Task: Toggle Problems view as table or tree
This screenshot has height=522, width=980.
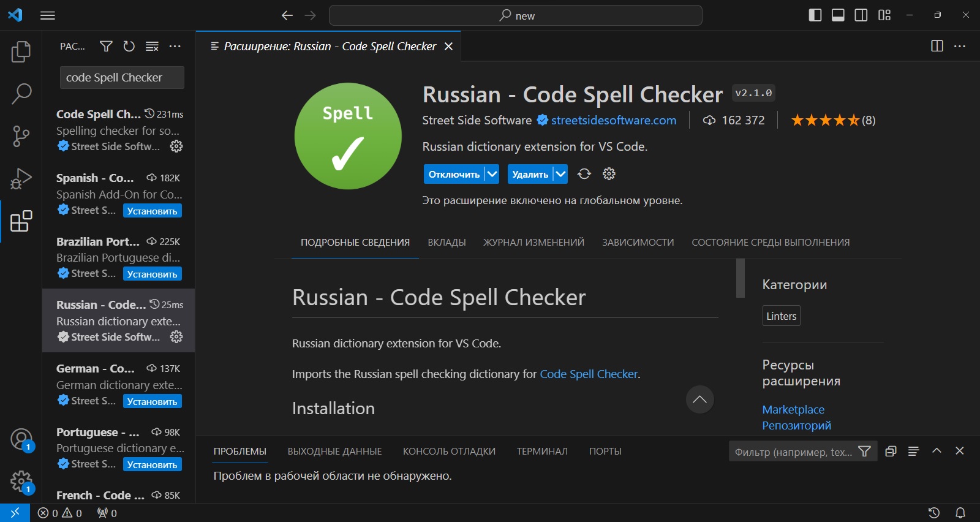Action: [913, 451]
